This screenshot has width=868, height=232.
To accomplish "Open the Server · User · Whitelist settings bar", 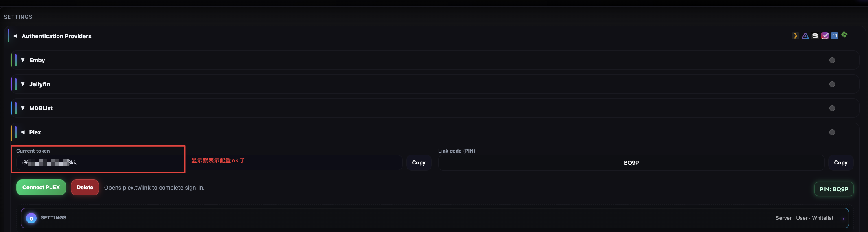I will (435, 218).
